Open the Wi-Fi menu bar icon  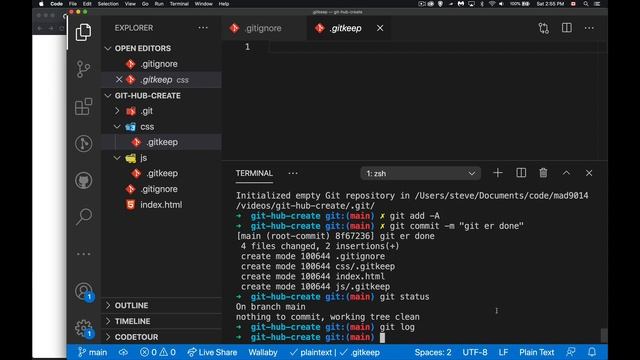[492, 4]
